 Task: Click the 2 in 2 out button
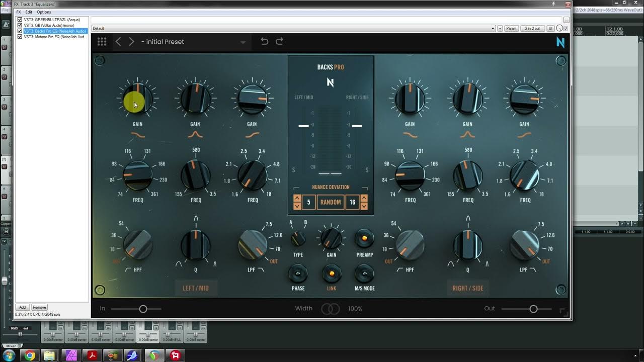click(532, 29)
